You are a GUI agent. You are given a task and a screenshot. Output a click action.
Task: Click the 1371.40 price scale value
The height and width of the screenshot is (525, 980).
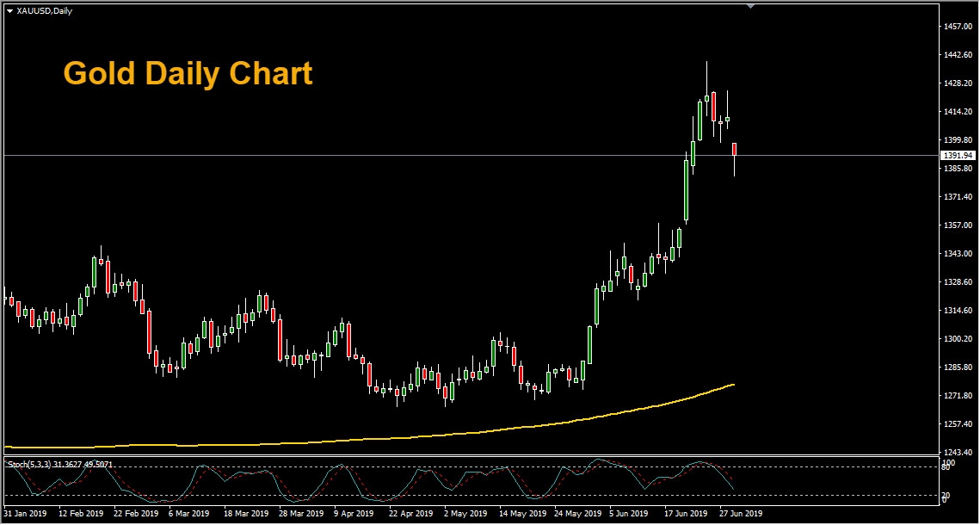pos(958,197)
